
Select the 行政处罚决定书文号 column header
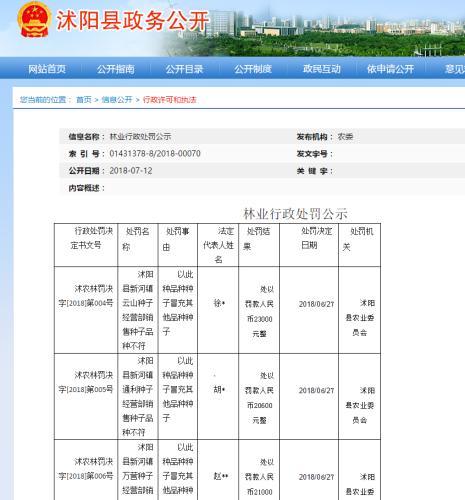86,245
